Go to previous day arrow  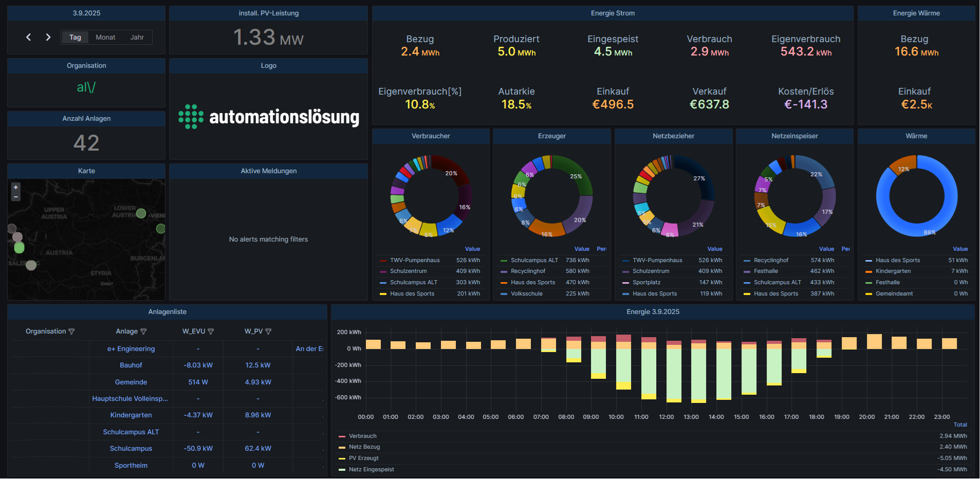tap(29, 37)
